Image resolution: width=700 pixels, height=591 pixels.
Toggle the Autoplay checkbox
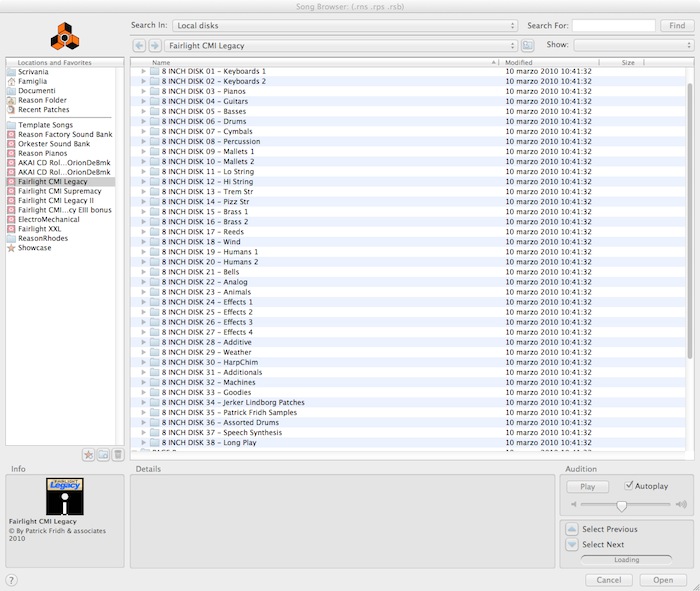pos(628,486)
